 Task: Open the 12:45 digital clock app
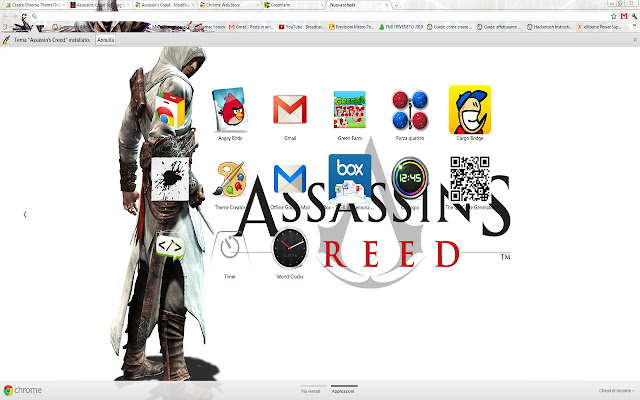pos(410,178)
